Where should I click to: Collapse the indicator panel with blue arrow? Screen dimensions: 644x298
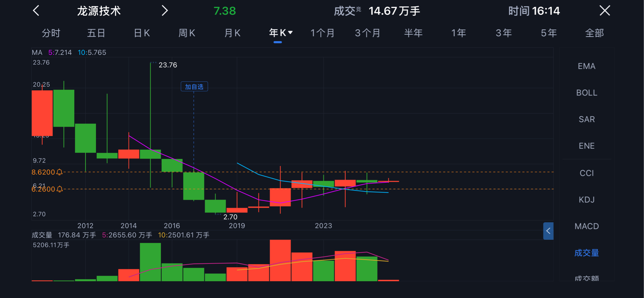tap(548, 231)
